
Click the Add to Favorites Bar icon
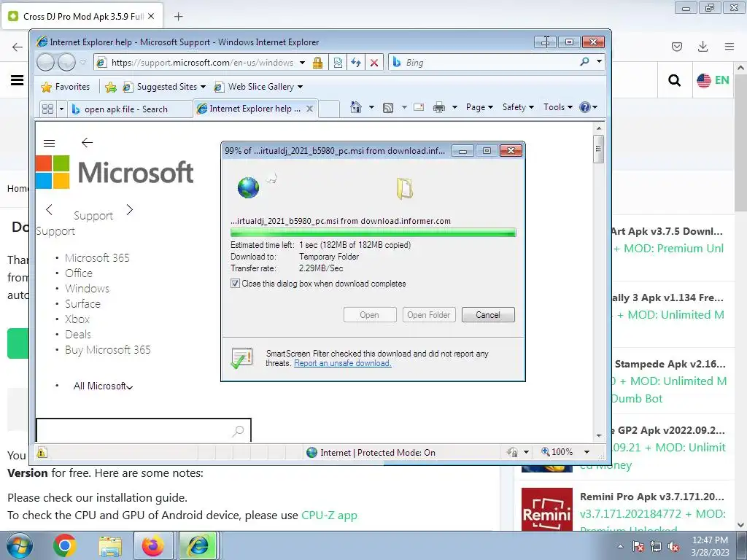pos(111,87)
